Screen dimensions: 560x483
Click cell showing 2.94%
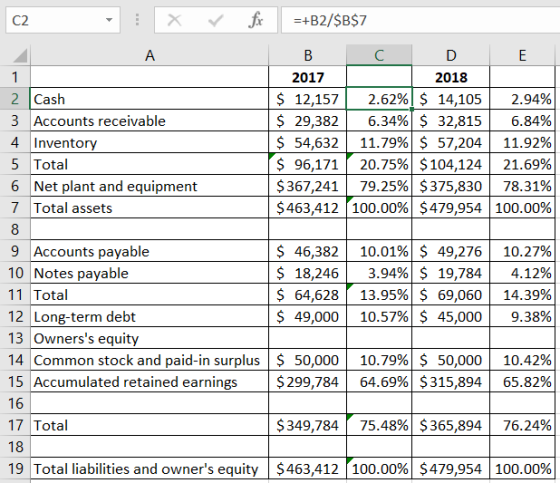coord(522,99)
